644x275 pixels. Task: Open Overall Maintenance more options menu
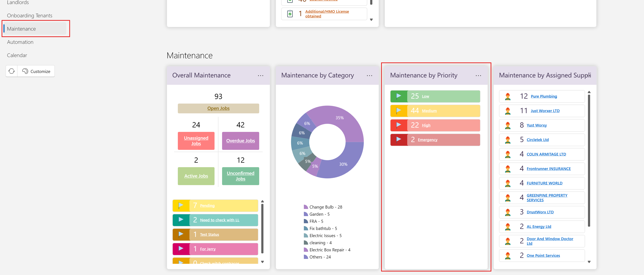260,75
